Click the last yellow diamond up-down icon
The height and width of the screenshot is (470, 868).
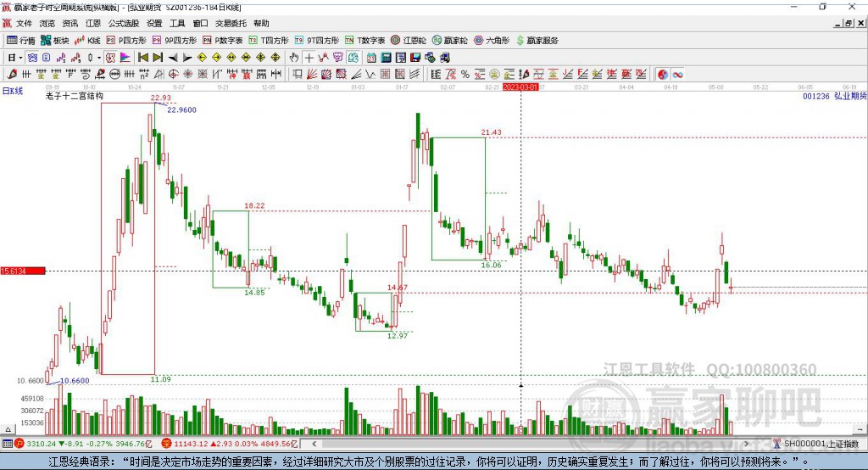[275, 57]
